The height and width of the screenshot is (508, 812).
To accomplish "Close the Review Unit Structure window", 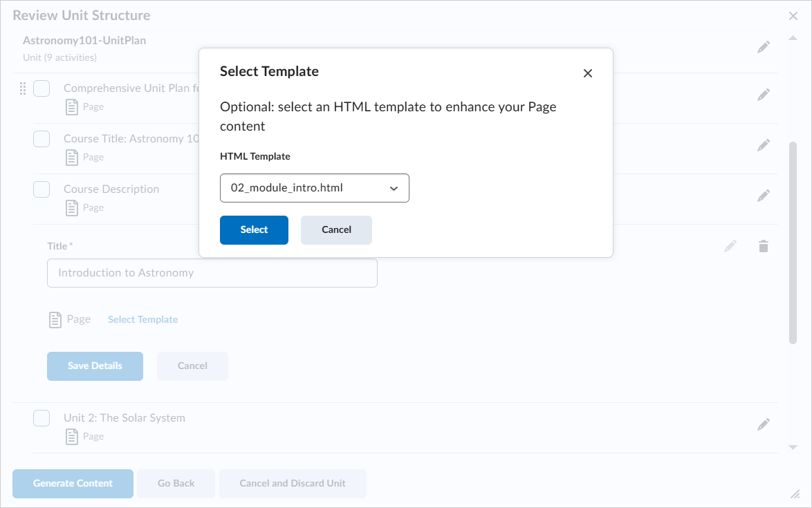I will click(x=793, y=16).
